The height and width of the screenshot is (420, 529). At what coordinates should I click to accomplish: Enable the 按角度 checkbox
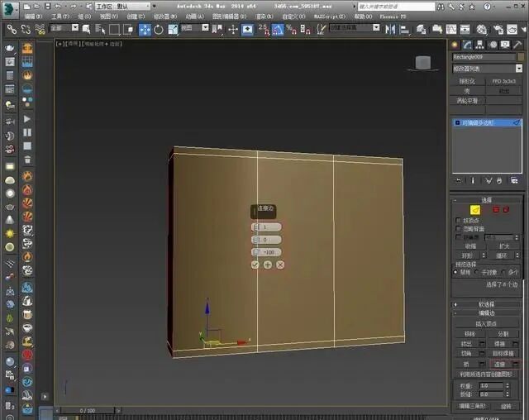tap(458, 237)
